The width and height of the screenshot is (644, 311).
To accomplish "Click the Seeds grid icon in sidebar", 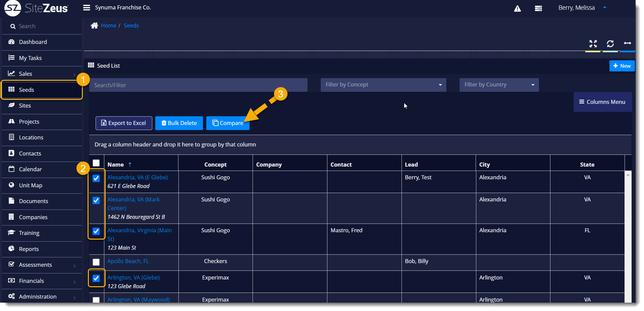I will point(11,89).
